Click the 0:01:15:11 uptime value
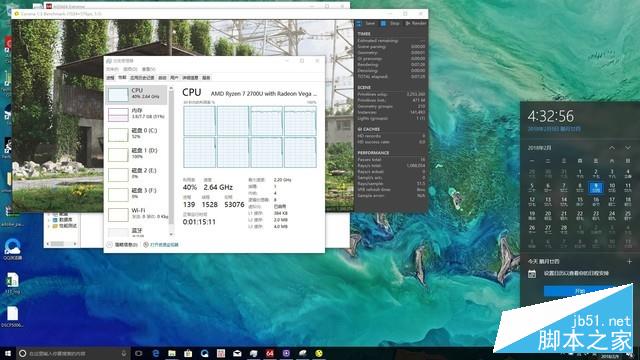 199,222
